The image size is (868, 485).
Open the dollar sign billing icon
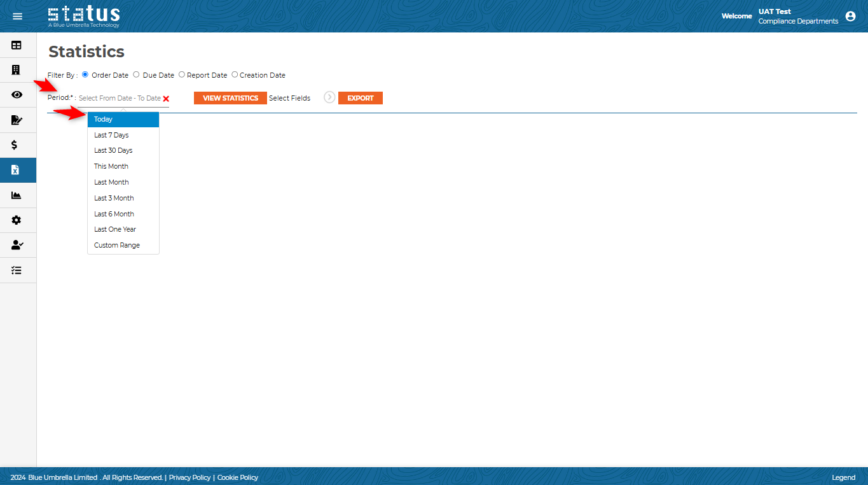[15, 145]
